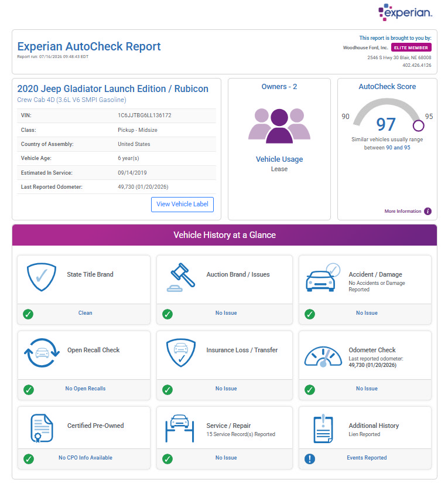
Task: Click the Report run timestamp
Action: [x=53, y=57]
